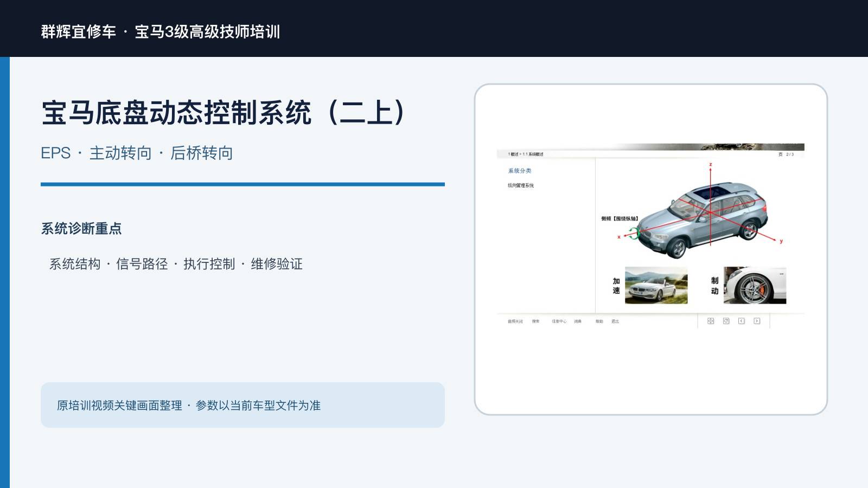Click the fullscreen icon in the course player
868x488 pixels.
pyautogui.click(x=711, y=321)
